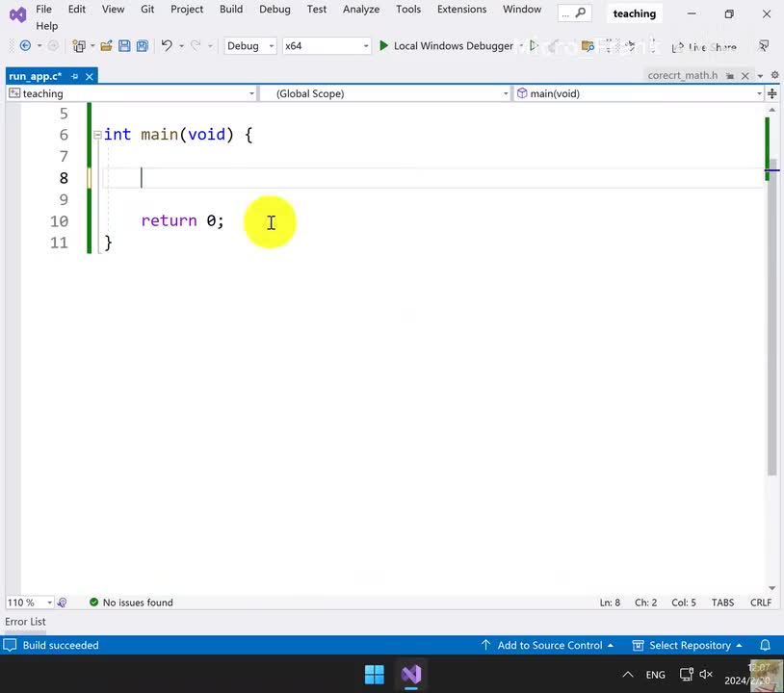This screenshot has height=693, width=784.
Task: Click the split editor icon
Action: [772, 93]
